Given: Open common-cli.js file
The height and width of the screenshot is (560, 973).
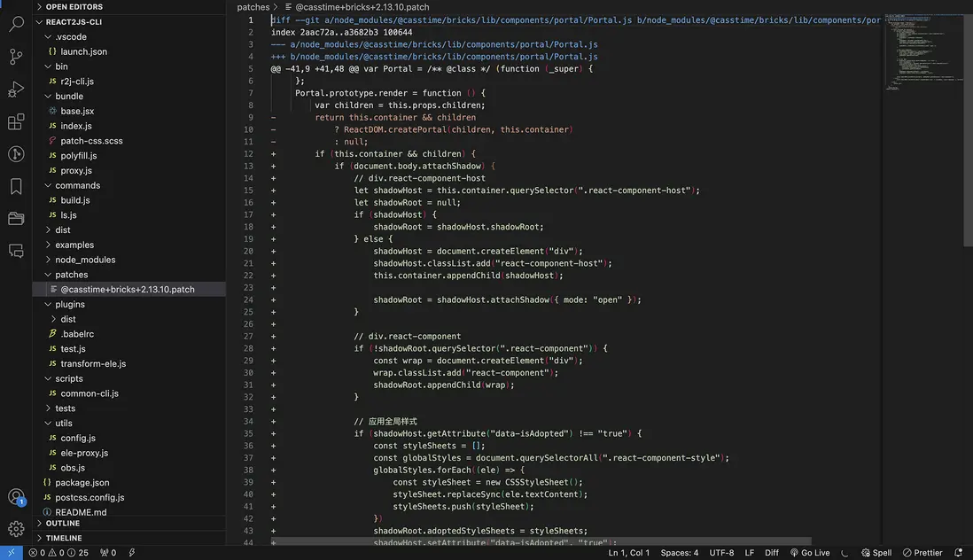Looking at the screenshot, I should click(129, 393).
